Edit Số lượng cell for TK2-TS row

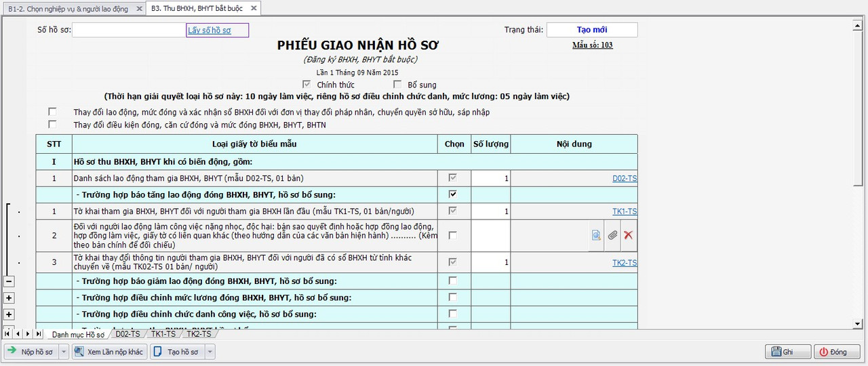click(490, 262)
